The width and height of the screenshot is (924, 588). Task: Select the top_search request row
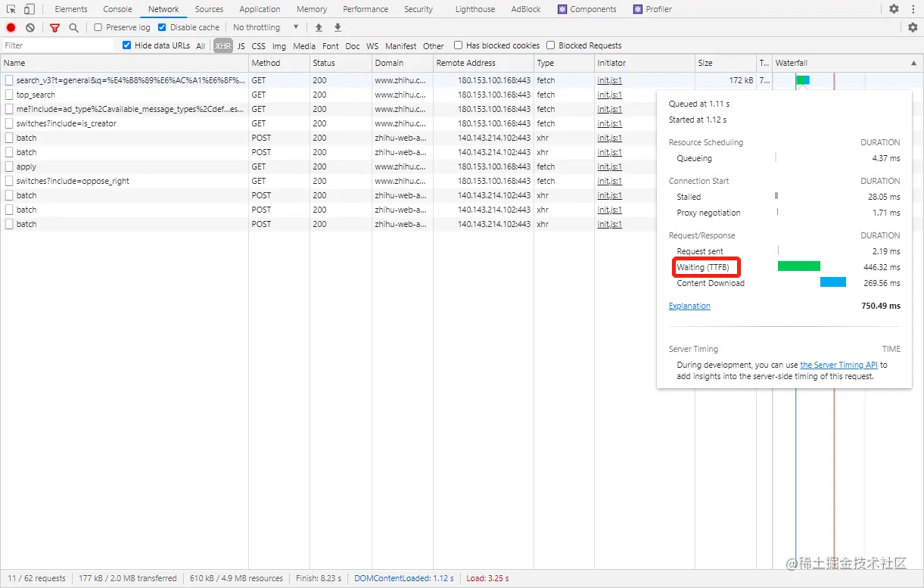pyautogui.click(x=328, y=95)
